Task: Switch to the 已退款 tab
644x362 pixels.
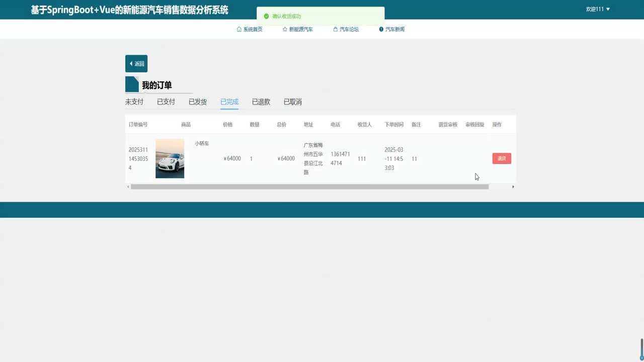Action: tap(261, 102)
